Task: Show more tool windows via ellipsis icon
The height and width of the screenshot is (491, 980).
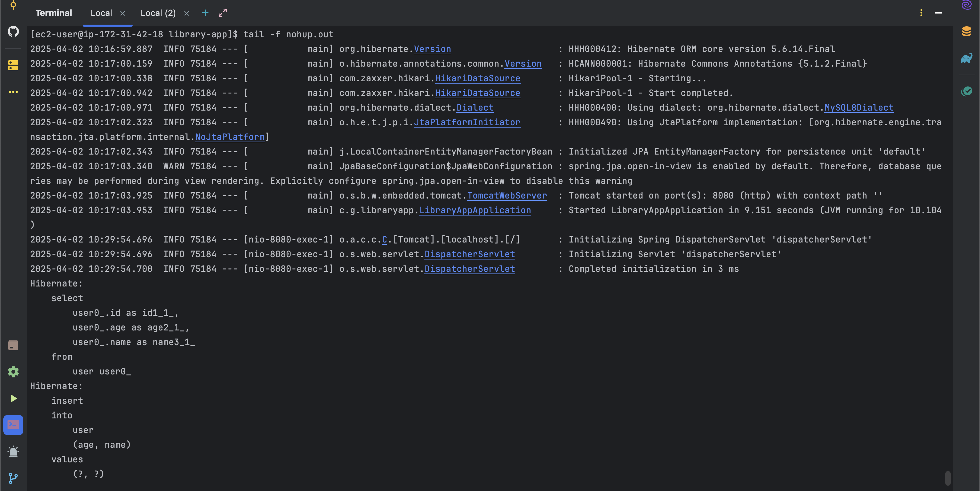Action: [x=13, y=92]
